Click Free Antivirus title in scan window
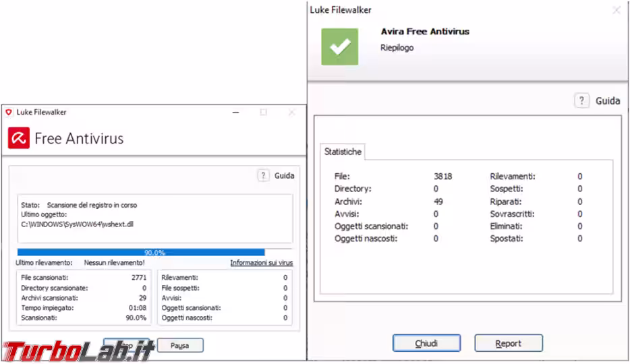Viewport: 630px width, 364px height. (79, 138)
